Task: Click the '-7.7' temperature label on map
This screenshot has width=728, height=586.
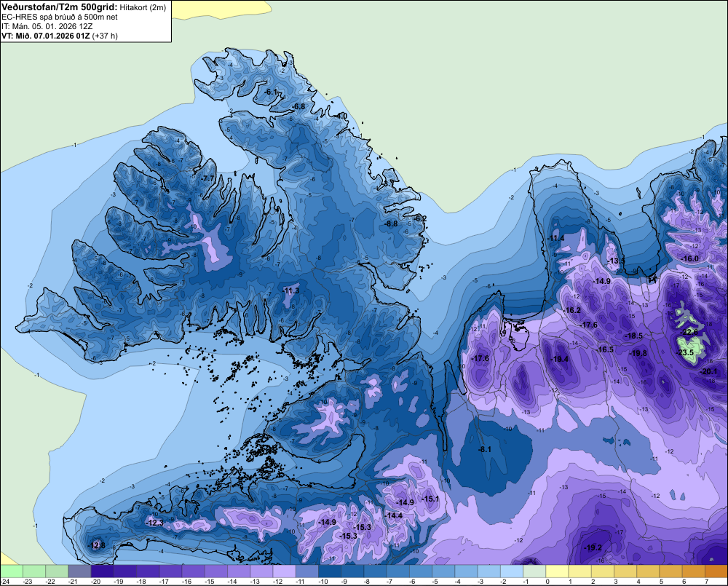Action: [x=208, y=178]
